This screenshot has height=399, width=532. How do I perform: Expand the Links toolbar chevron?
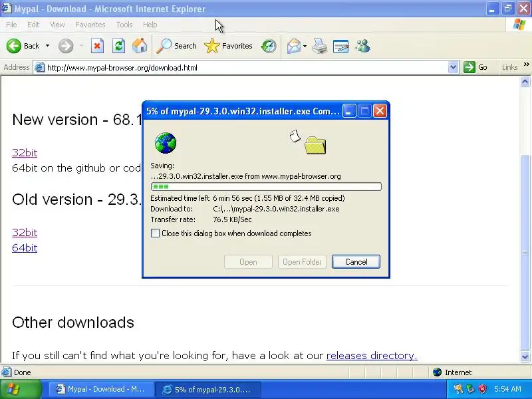coord(526,65)
